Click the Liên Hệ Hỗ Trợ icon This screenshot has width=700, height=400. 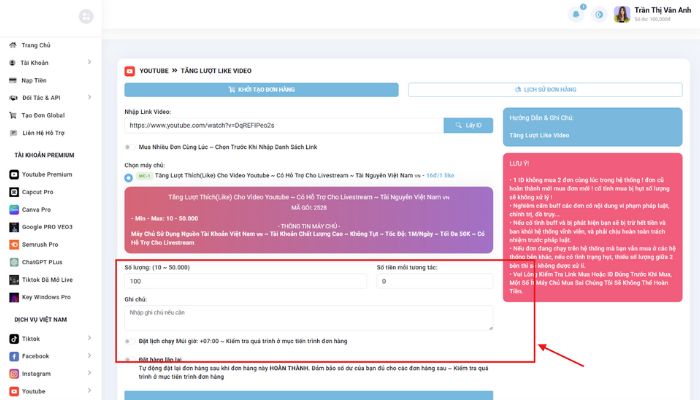pos(13,133)
